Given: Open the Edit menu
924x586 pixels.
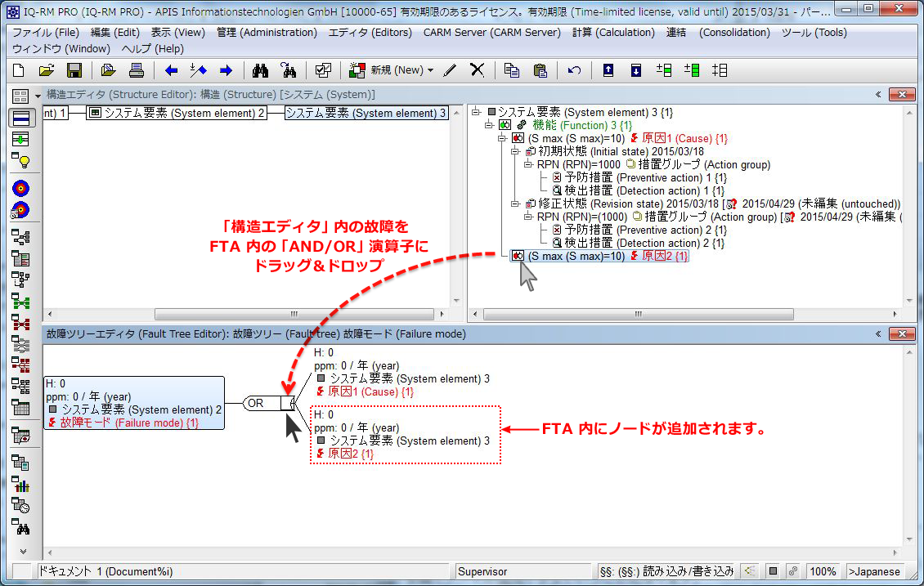Looking at the screenshot, I should click(x=115, y=33).
